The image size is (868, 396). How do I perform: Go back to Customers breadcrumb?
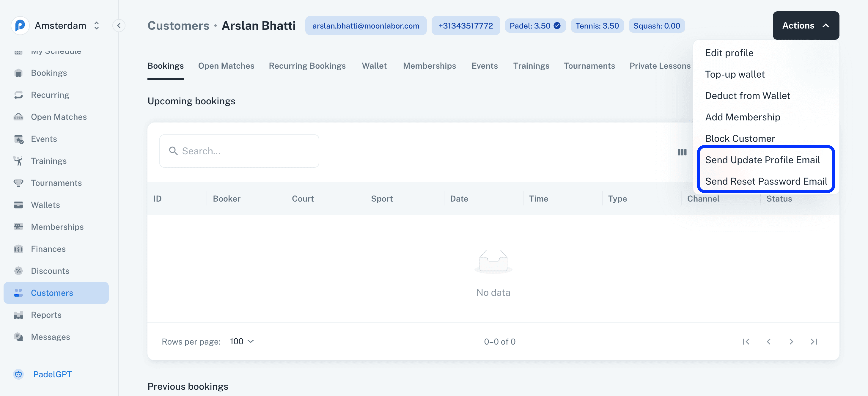178,26
